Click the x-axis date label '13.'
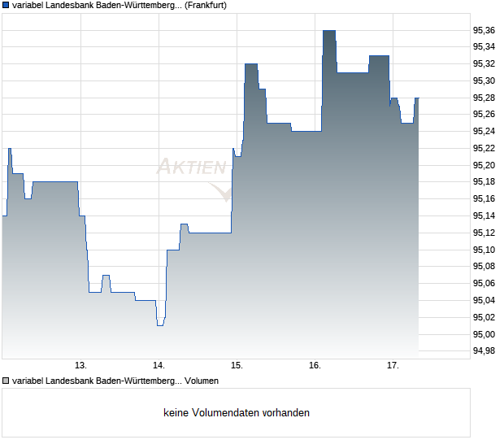The image size is (504, 444). pyautogui.click(x=80, y=365)
